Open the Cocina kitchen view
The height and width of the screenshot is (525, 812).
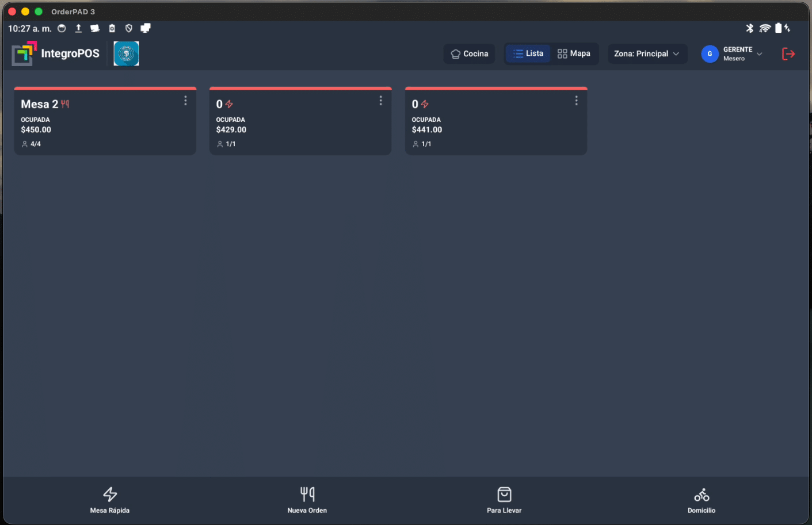[469, 53]
